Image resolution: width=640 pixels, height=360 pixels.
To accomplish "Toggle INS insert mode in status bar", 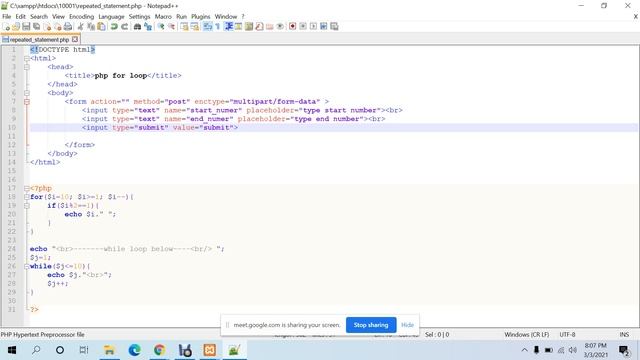I will click(624, 335).
